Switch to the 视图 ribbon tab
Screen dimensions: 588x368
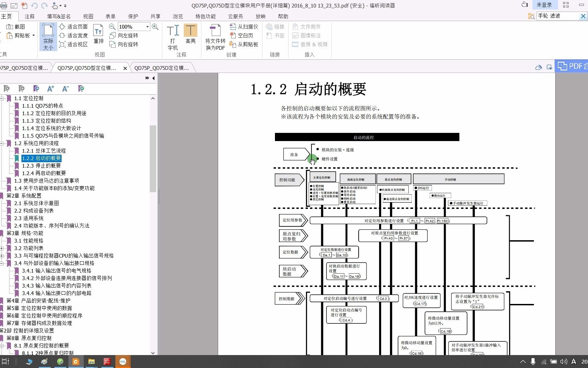pos(88,16)
